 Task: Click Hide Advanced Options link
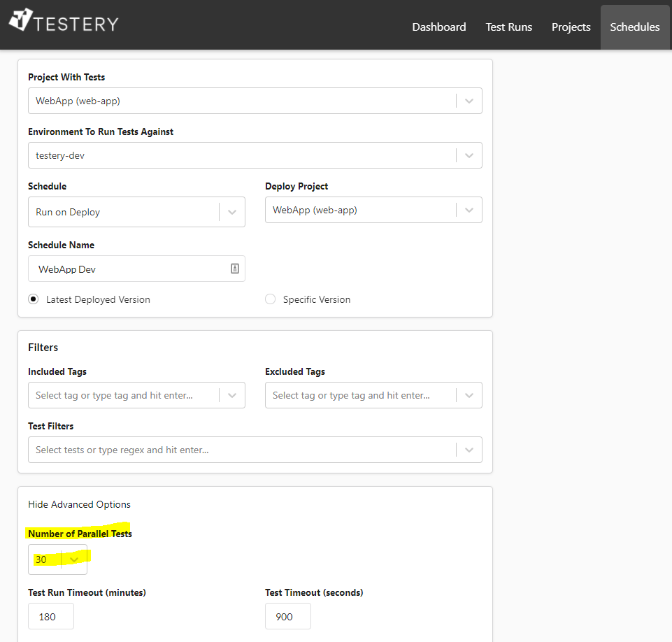[x=79, y=504]
